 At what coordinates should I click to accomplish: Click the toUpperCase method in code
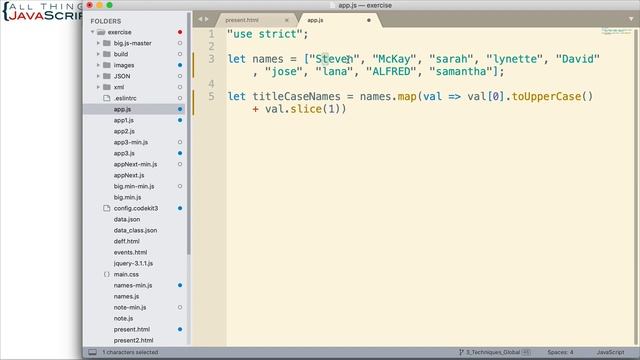pos(546,96)
